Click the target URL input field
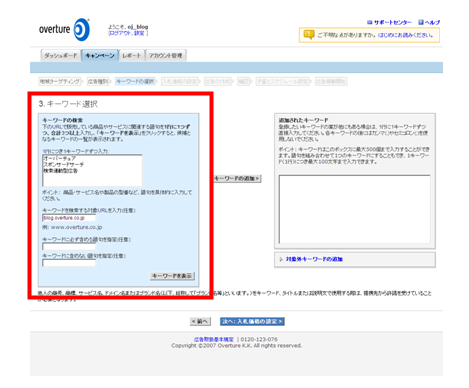The image size is (469, 388). [69, 218]
